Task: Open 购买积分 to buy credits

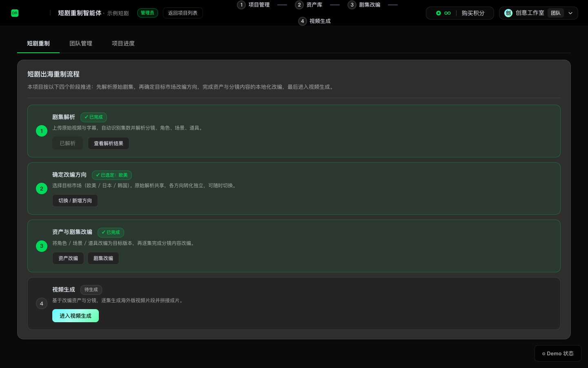Action: (473, 13)
